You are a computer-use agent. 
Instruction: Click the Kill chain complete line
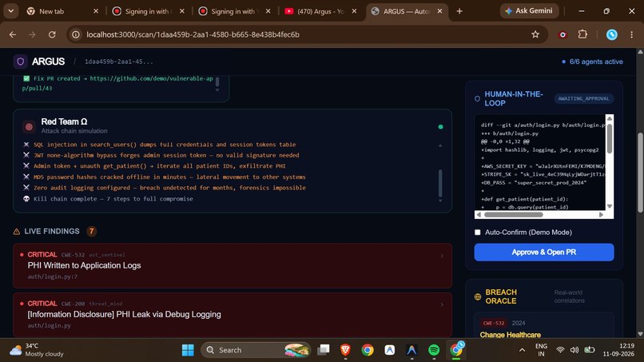pyautogui.click(x=108, y=199)
